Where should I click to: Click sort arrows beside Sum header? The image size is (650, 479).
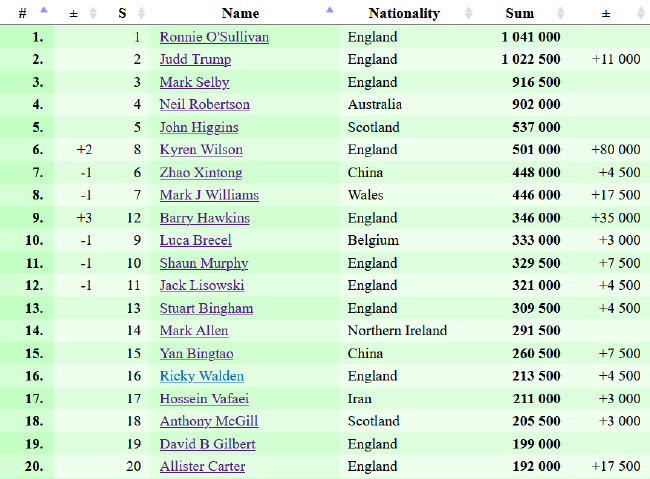[560, 13]
